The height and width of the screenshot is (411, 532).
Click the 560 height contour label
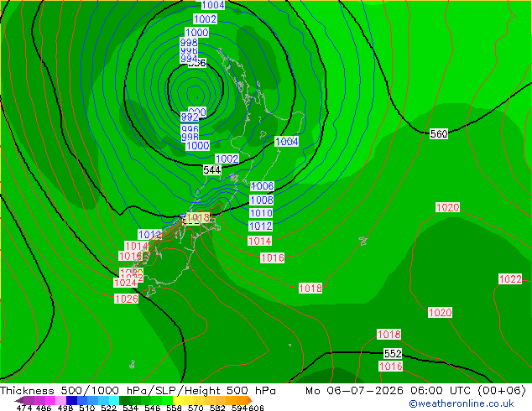click(x=439, y=133)
